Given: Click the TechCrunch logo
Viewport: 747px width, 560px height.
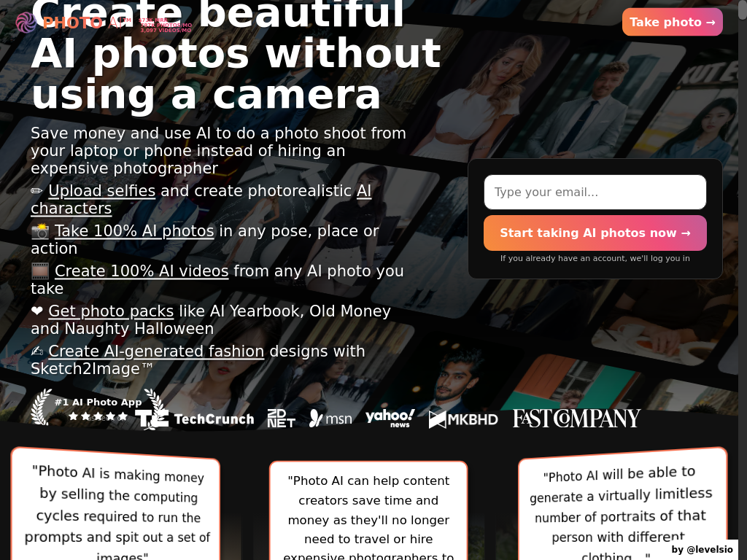Looking at the screenshot, I should click(x=195, y=419).
